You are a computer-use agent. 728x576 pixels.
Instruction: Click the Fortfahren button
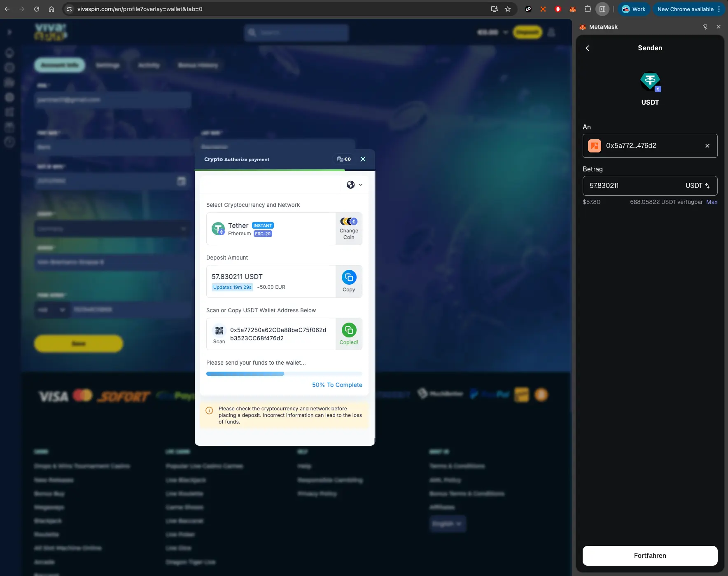pyautogui.click(x=650, y=555)
